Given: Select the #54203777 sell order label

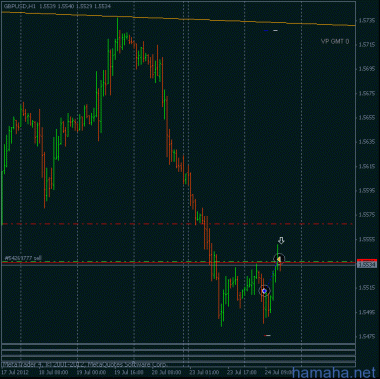Looking at the screenshot, I should (23, 258).
